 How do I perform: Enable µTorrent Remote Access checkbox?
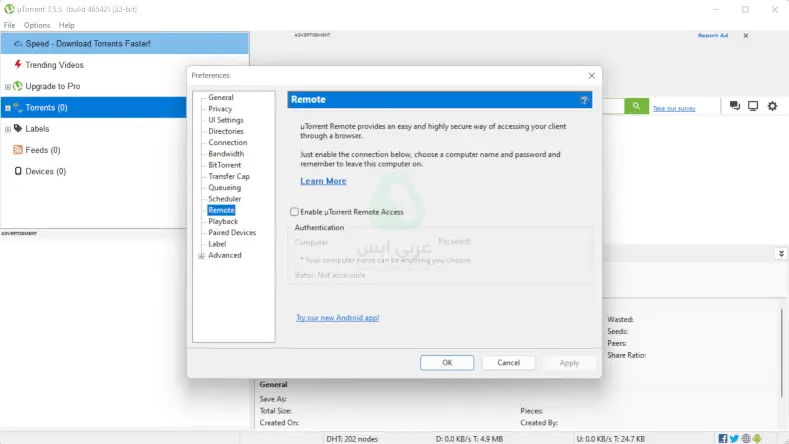tap(295, 212)
